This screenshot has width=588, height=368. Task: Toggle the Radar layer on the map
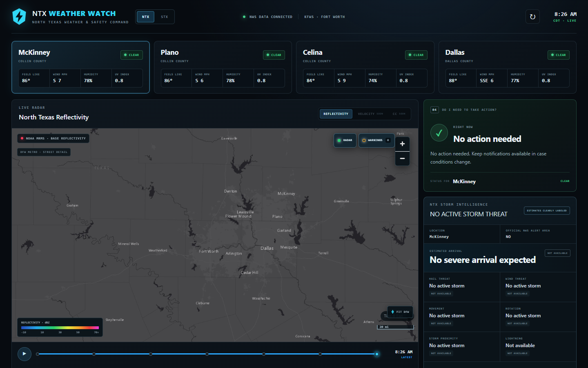click(345, 140)
